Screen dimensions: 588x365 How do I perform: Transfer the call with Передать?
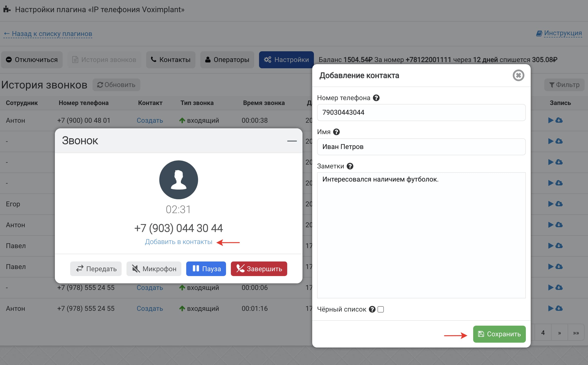click(x=96, y=269)
